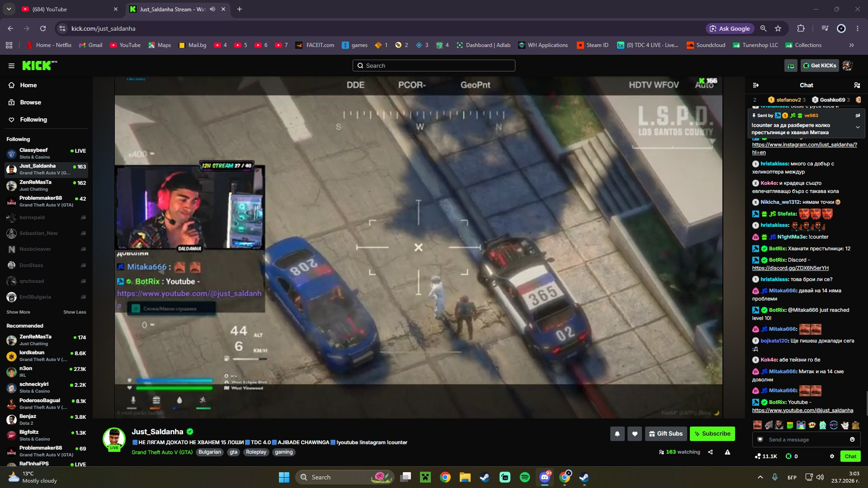Open Classybeef channel in Following list
Screen dimensions: 868x488
click(46, 154)
